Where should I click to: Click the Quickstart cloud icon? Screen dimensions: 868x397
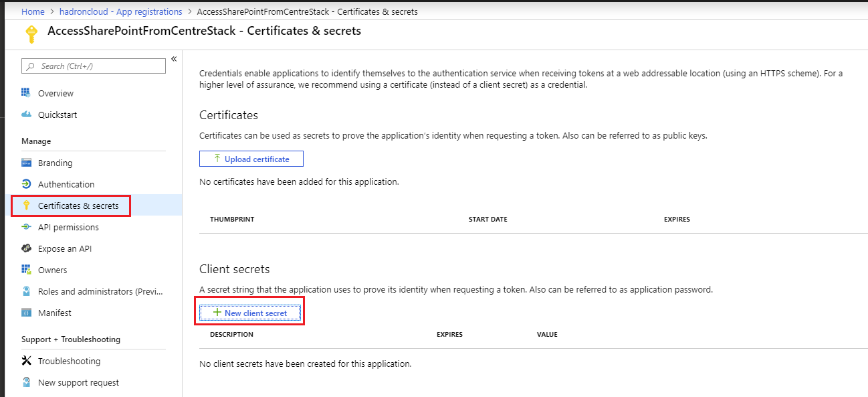point(26,114)
